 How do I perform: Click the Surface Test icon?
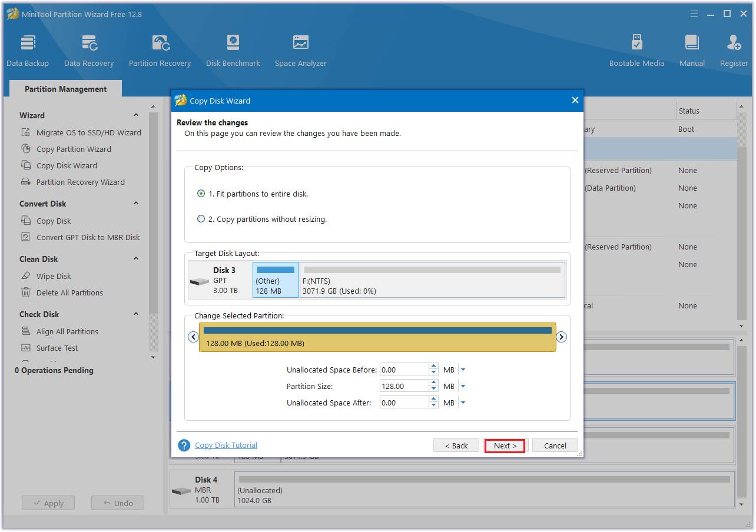(x=26, y=348)
